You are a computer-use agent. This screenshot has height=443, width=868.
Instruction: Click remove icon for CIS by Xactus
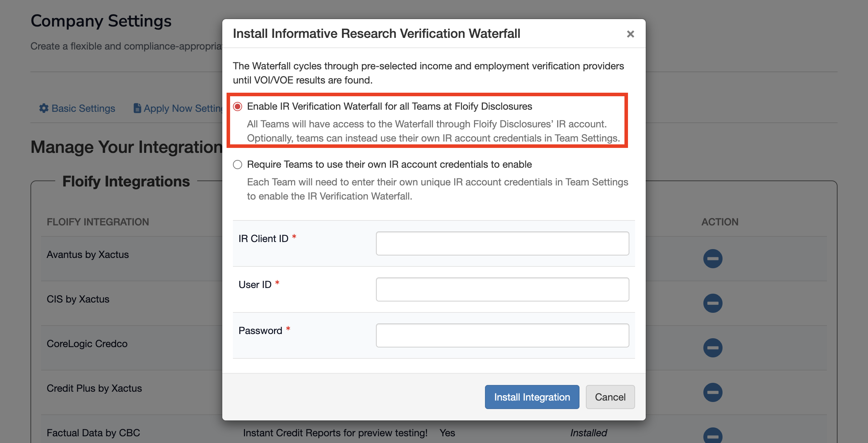click(x=713, y=303)
